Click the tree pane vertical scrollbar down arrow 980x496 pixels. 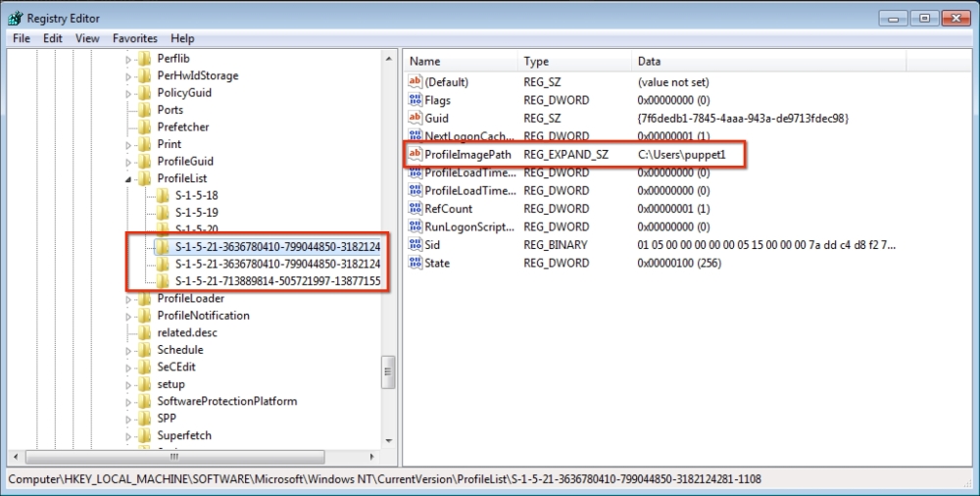point(389,439)
